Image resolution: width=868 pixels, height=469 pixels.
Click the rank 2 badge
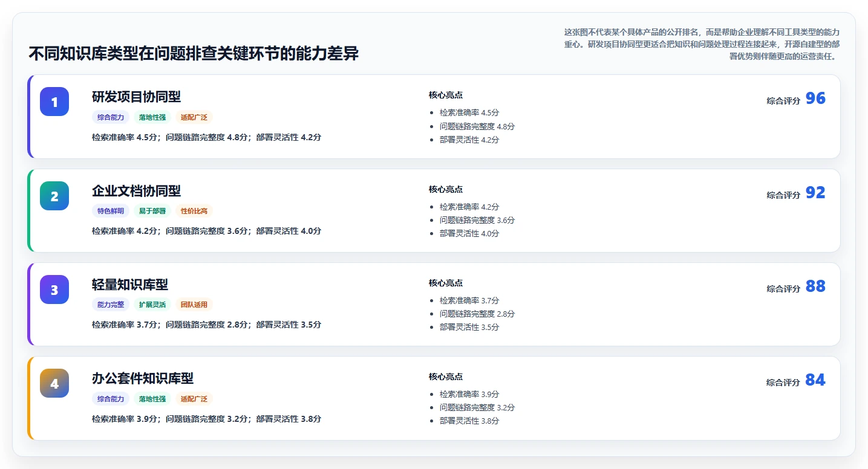pos(54,196)
